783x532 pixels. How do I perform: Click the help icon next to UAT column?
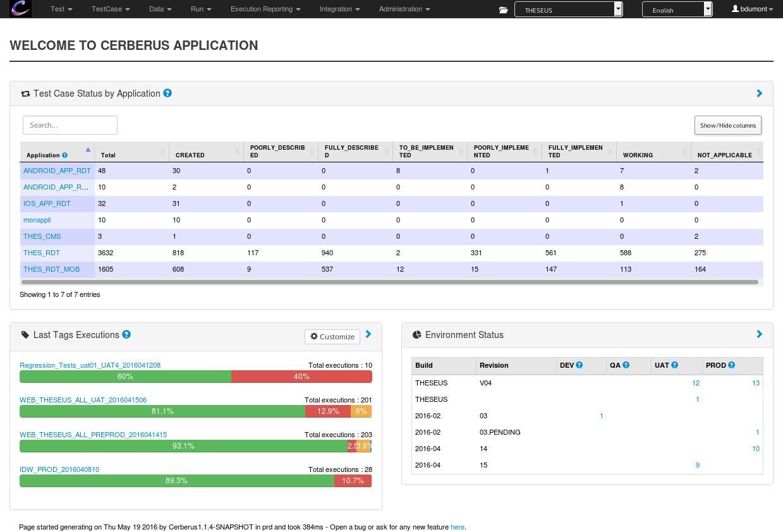coord(674,365)
